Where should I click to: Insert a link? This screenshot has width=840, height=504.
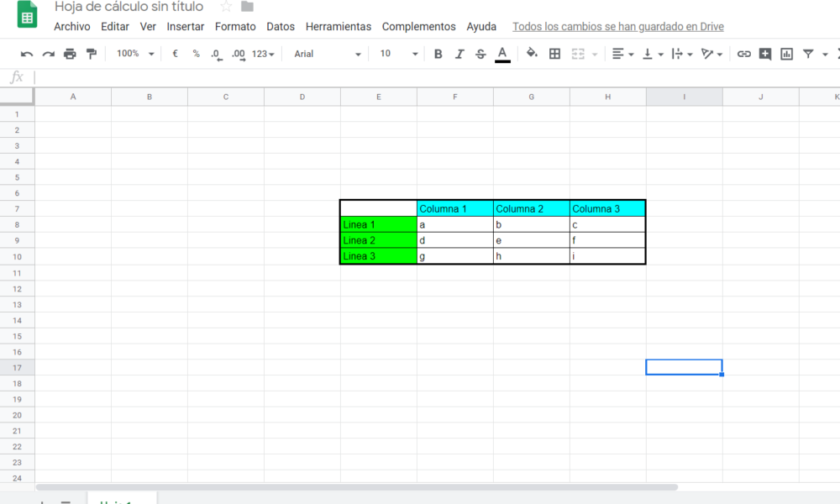click(x=743, y=53)
